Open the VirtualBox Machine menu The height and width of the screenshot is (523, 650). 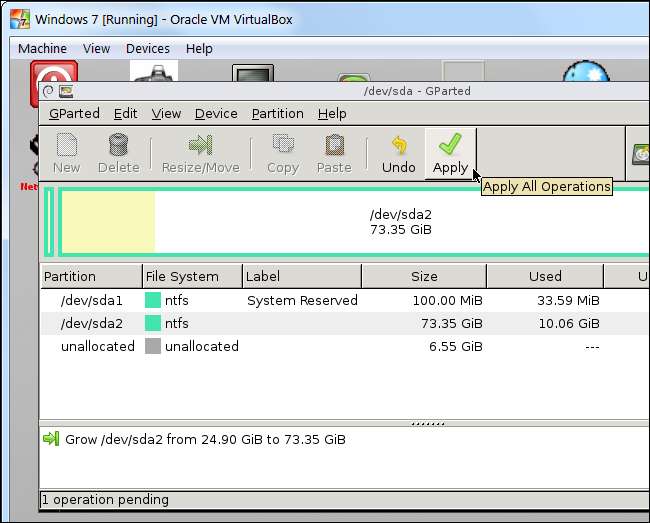pos(42,48)
